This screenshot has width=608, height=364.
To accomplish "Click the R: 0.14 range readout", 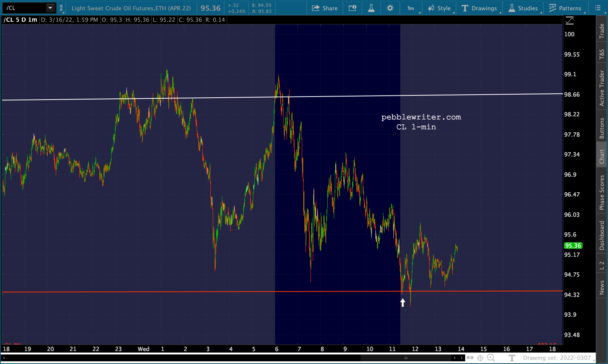I will (215, 20).
